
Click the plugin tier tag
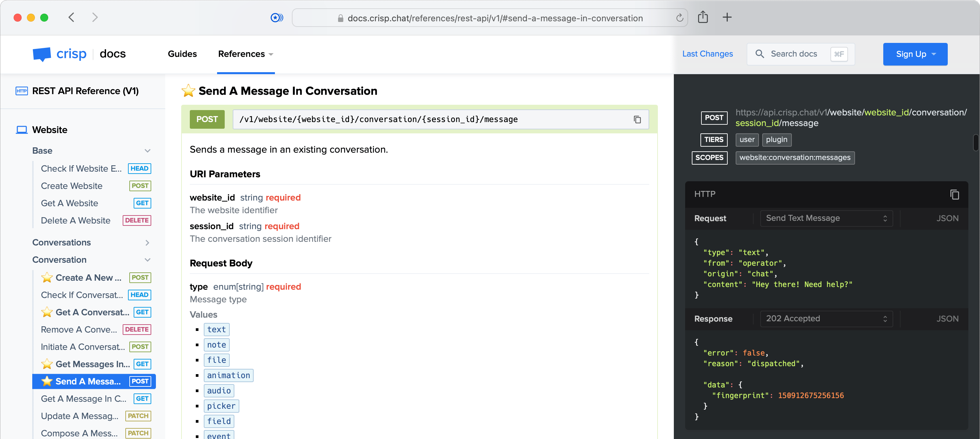pos(777,140)
